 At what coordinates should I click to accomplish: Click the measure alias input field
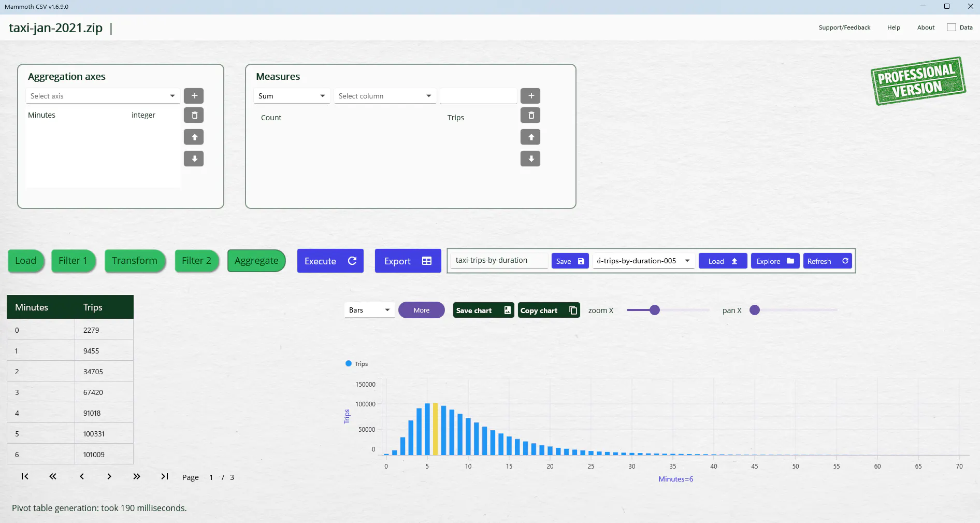click(478, 96)
